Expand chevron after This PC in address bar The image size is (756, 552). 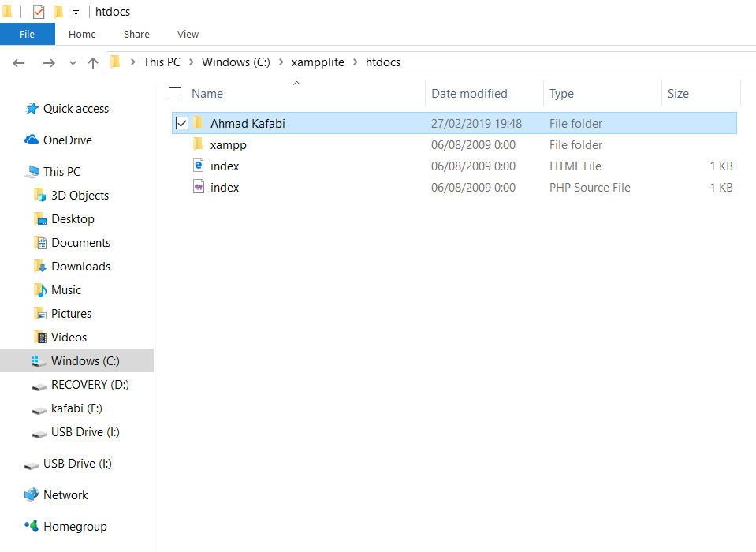(192, 62)
